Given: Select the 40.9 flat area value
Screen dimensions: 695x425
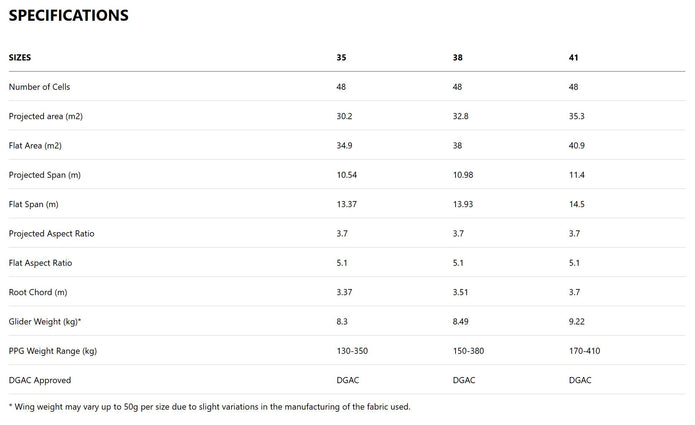Looking at the screenshot, I should [577, 145].
